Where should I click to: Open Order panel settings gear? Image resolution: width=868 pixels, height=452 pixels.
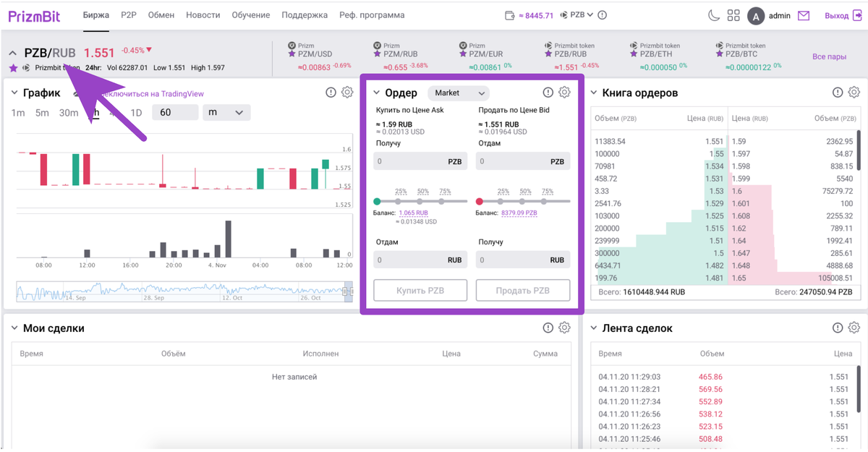(564, 93)
